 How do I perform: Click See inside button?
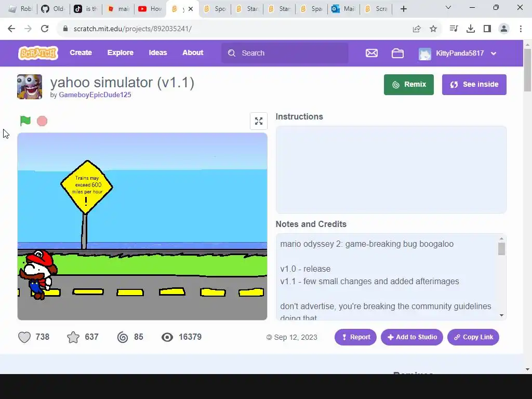click(x=474, y=85)
